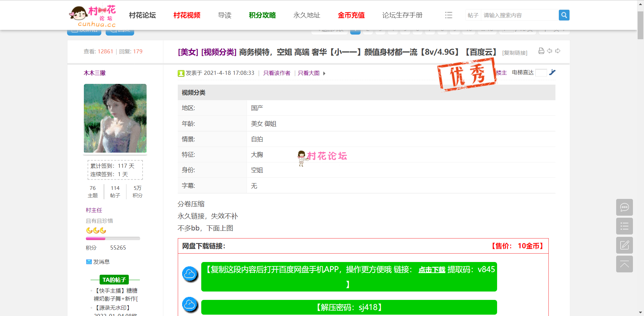Click the page vertical scrollbar thumb
This screenshot has height=316, width=644.
640,25
